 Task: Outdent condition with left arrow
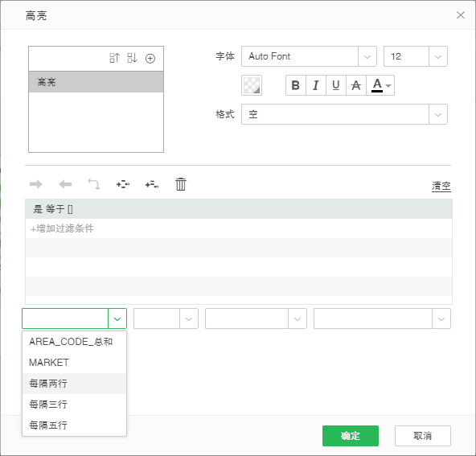coord(65,184)
